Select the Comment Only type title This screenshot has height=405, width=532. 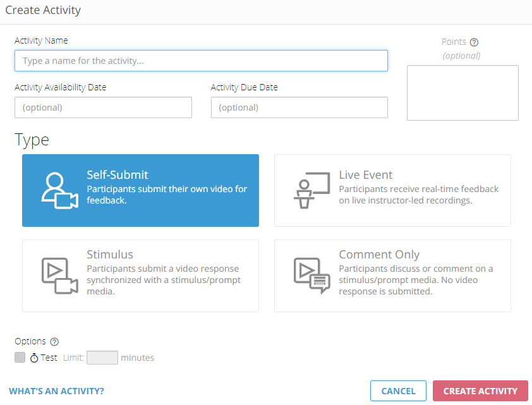coord(379,255)
